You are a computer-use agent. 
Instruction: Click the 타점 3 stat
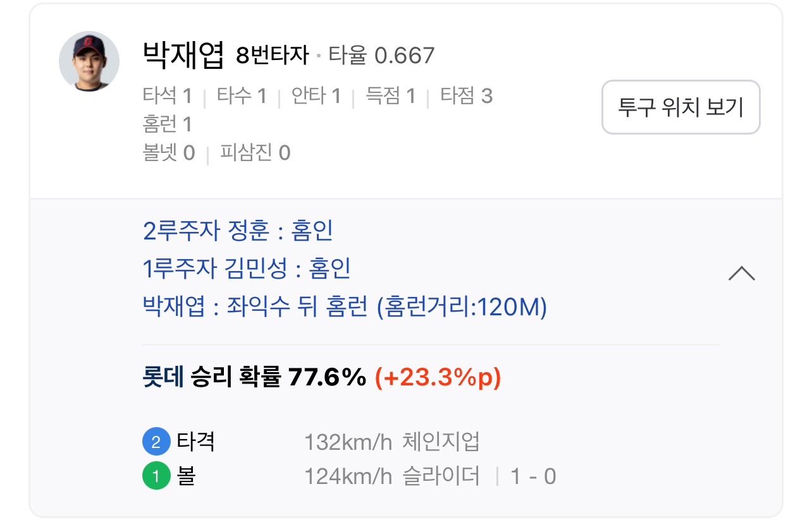[x=466, y=96]
